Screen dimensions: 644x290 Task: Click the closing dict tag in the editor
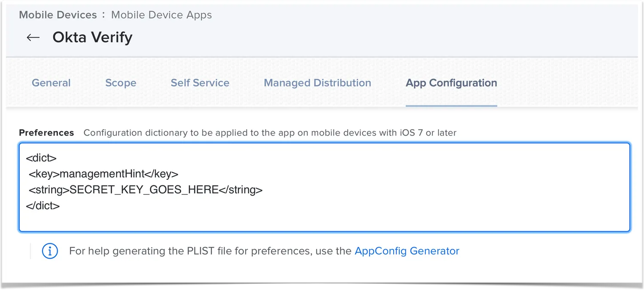[43, 206]
